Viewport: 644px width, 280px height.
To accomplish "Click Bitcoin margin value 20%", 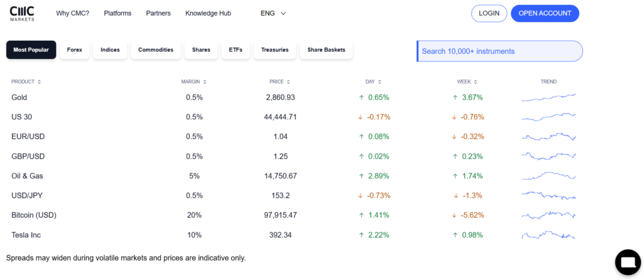I will pyautogui.click(x=194, y=215).
